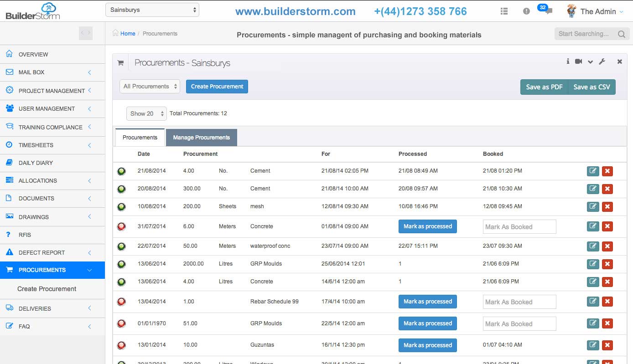Click Save as PDF button
Screen dimensions: 633x364
point(545,87)
